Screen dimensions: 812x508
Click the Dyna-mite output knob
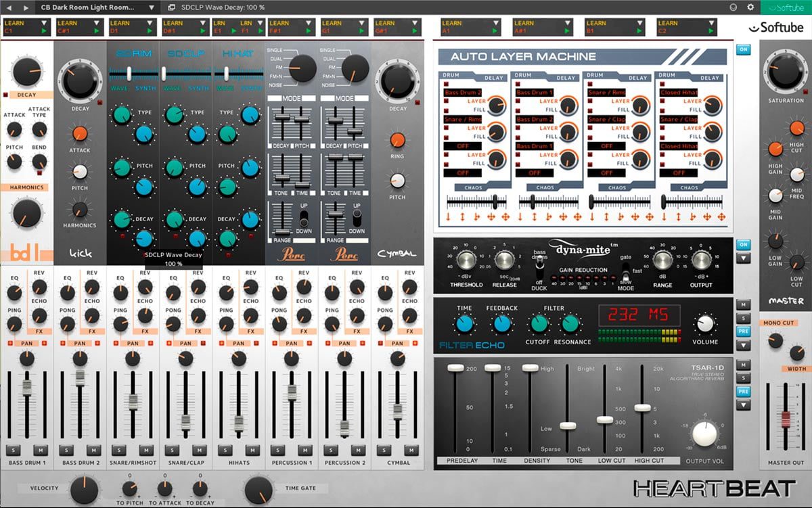click(x=701, y=260)
